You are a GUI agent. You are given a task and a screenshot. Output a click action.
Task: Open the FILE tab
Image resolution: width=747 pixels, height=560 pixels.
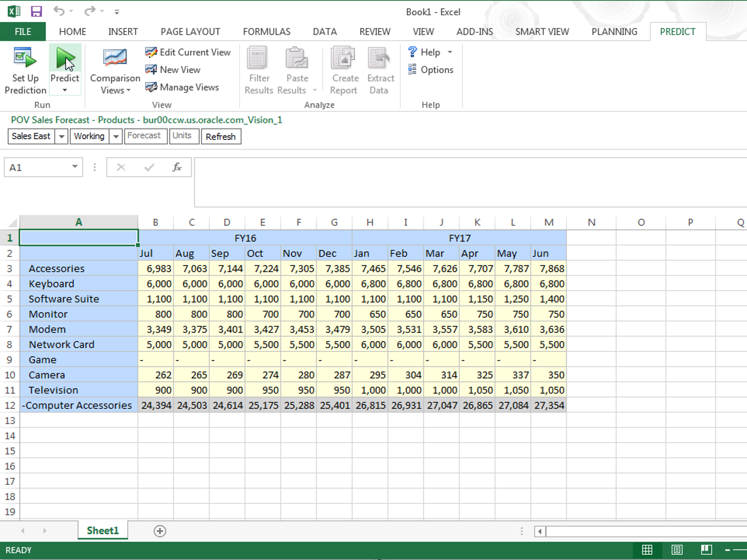tap(23, 32)
